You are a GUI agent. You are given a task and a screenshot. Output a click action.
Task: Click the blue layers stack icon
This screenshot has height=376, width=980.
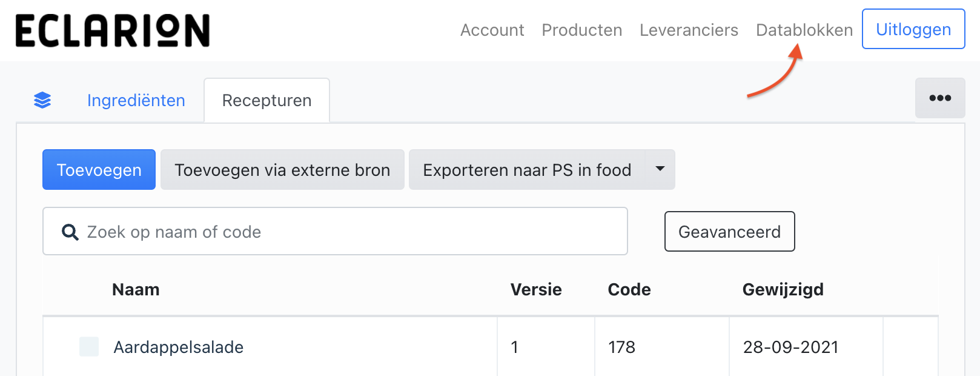click(42, 100)
